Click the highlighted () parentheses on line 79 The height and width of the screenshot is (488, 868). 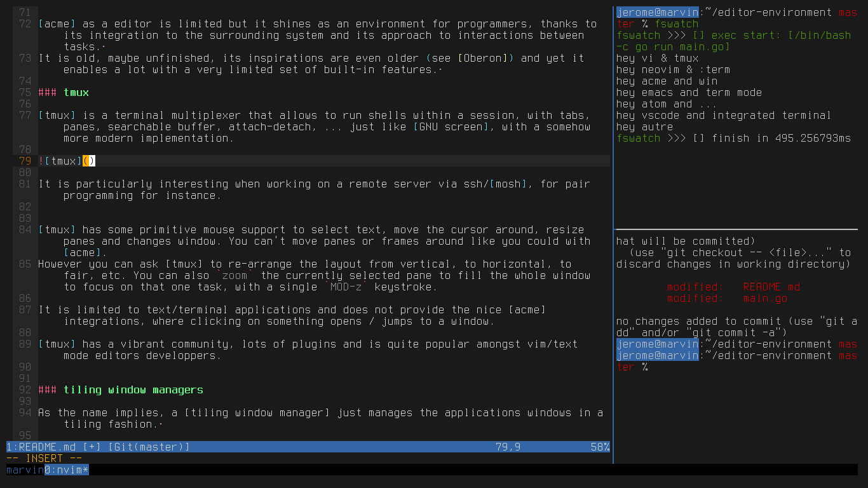pyautogui.click(x=89, y=161)
